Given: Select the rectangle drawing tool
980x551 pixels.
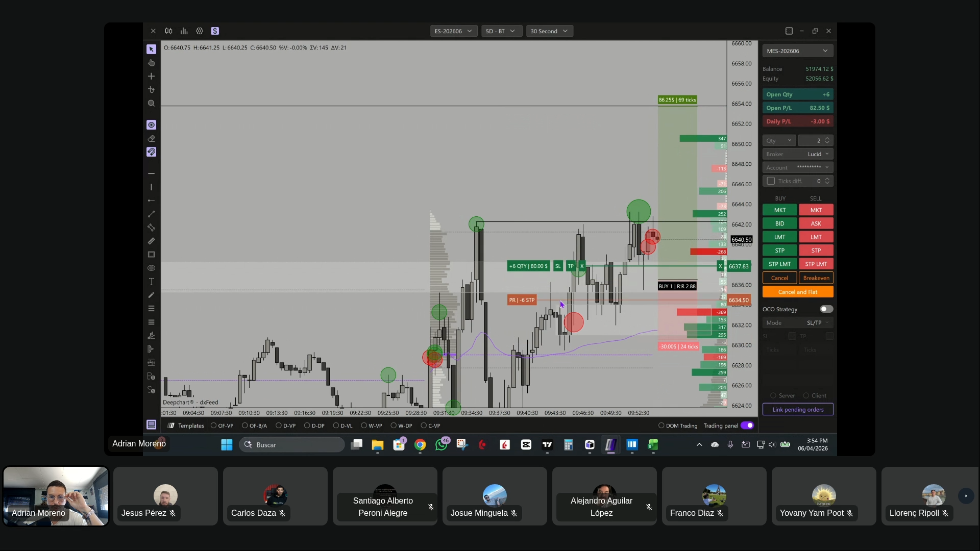Looking at the screenshot, I should pos(151,255).
